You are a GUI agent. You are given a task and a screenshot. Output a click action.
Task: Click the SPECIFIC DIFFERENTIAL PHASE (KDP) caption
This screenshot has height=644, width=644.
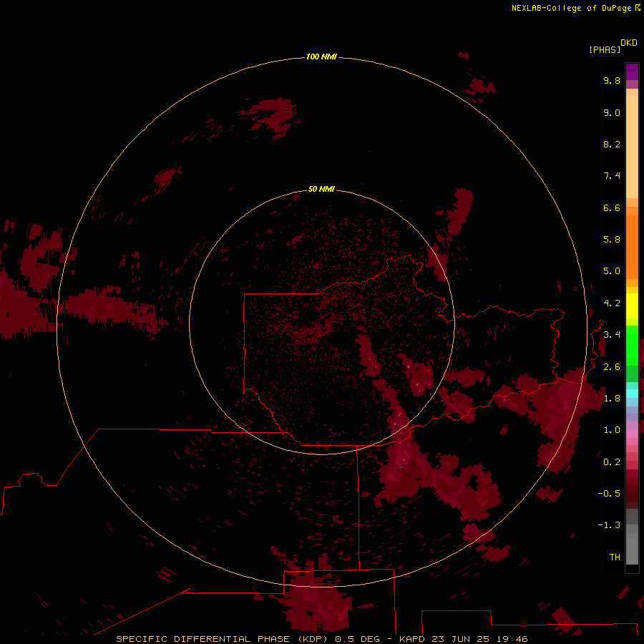tap(222, 639)
